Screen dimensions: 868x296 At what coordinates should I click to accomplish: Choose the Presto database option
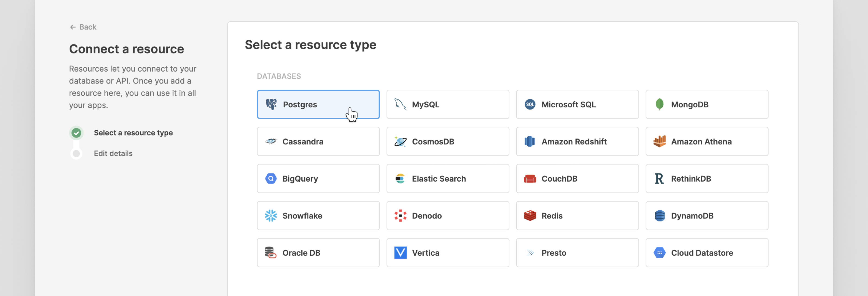coord(577,253)
